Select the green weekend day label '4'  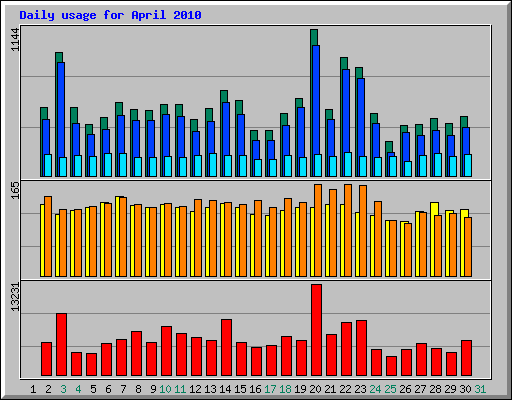pos(78,389)
